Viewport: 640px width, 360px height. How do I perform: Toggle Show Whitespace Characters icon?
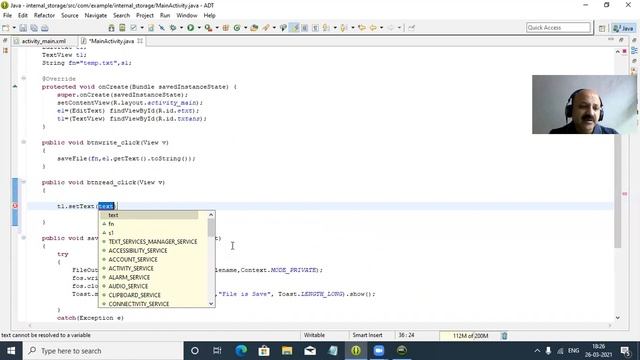316,28
